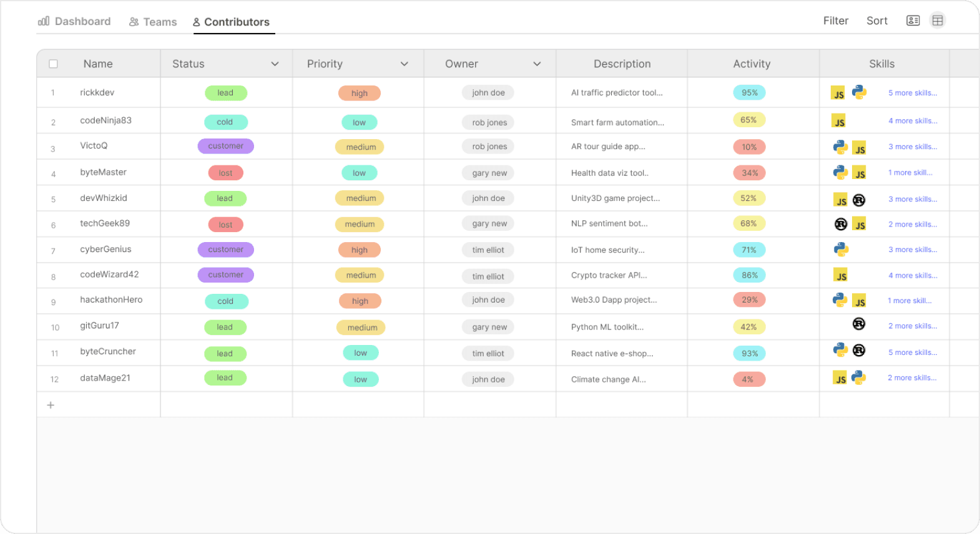The height and width of the screenshot is (534, 980).
Task: Expand the Status column dropdown
Action: (x=275, y=64)
